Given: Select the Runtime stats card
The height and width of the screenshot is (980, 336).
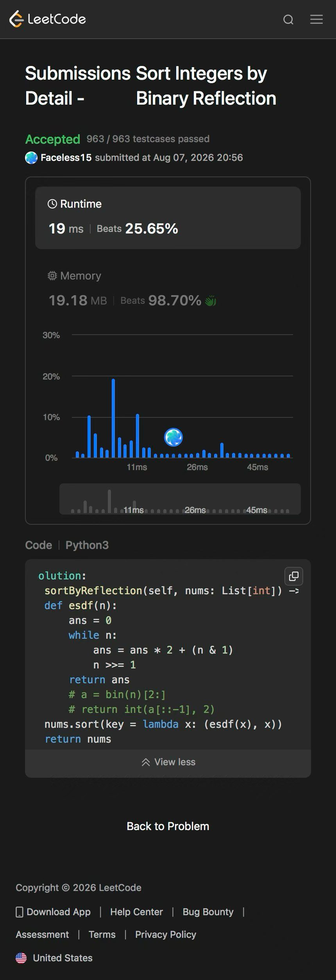Looking at the screenshot, I should (x=168, y=218).
